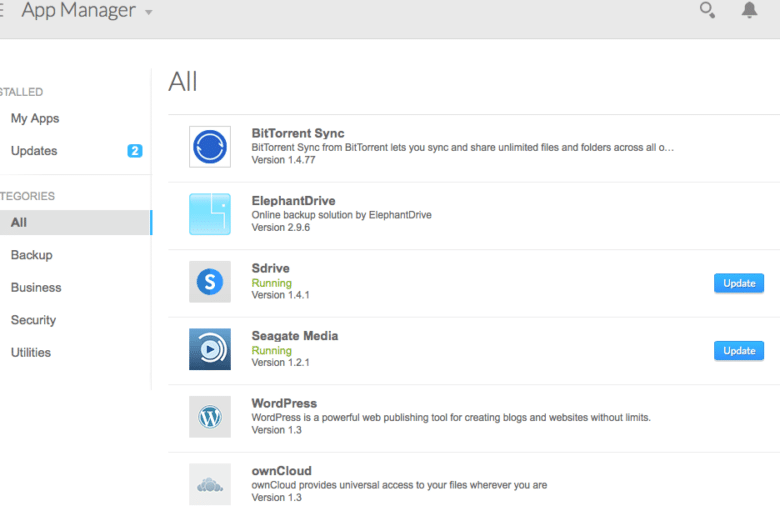Click the Updates count badge showing 2

(x=135, y=151)
